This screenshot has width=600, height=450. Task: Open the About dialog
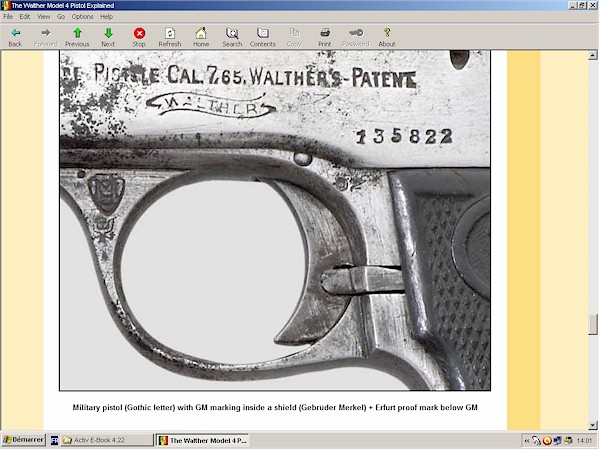[386, 37]
